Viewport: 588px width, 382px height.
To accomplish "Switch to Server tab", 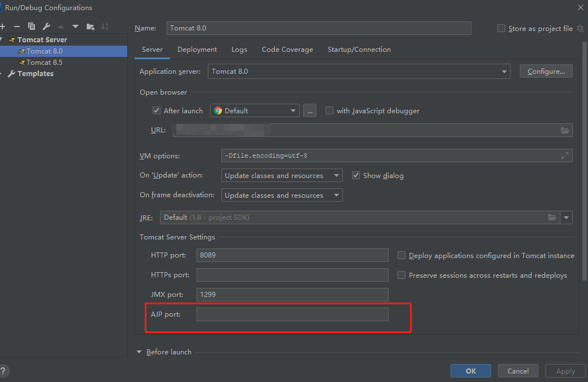I will coord(152,50).
